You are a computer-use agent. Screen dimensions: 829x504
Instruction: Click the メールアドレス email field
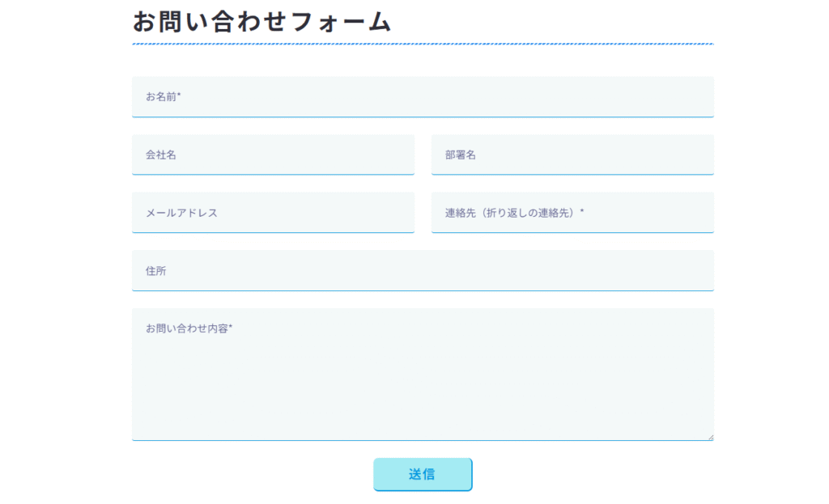[273, 213]
